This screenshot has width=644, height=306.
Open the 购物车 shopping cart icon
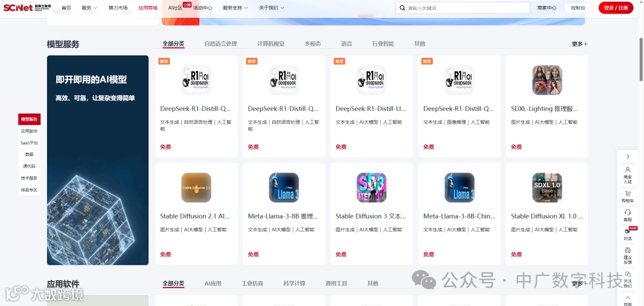coord(627,197)
